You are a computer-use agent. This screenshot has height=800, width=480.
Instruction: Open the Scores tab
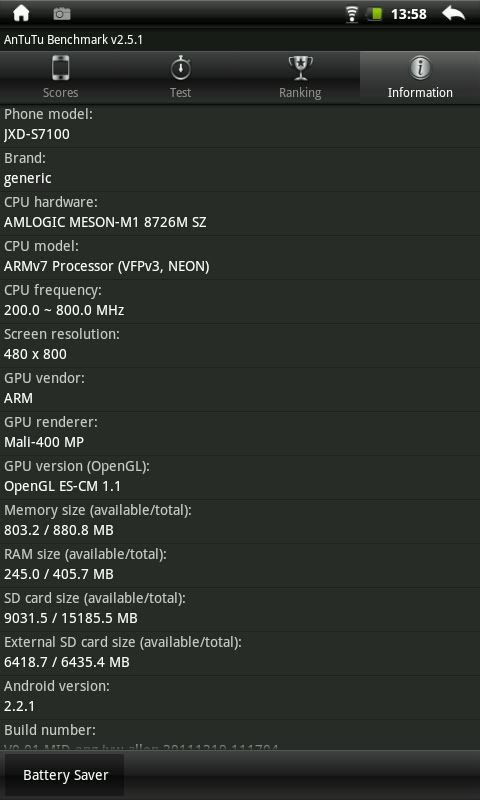tap(60, 78)
